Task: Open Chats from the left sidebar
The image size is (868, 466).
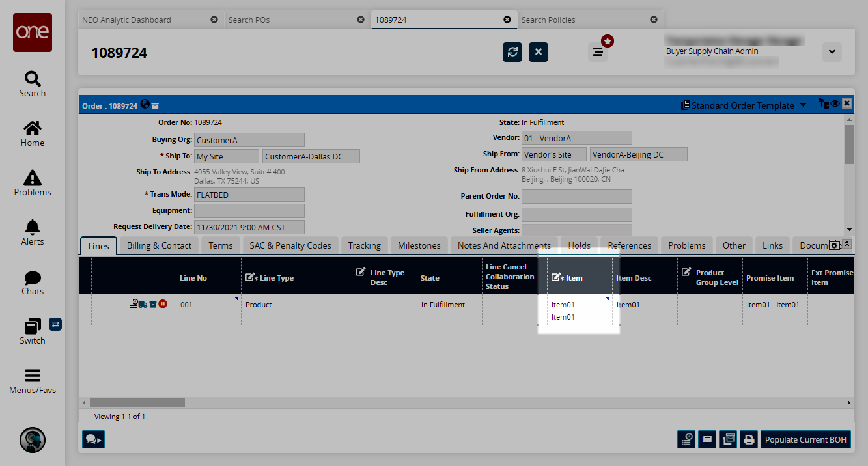Action: [x=32, y=282]
